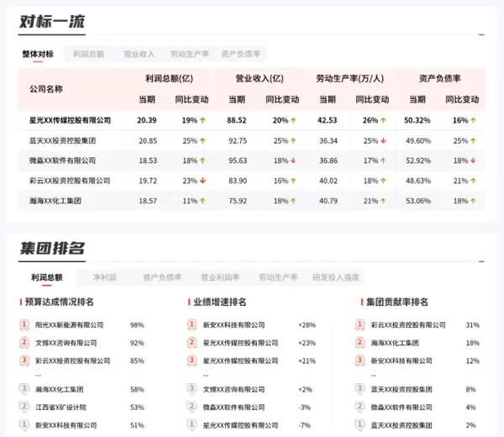This screenshot has height=437, width=504.
Task: Switch to 营业收入 tab under 对标一流
Action: (x=139, y=54)
